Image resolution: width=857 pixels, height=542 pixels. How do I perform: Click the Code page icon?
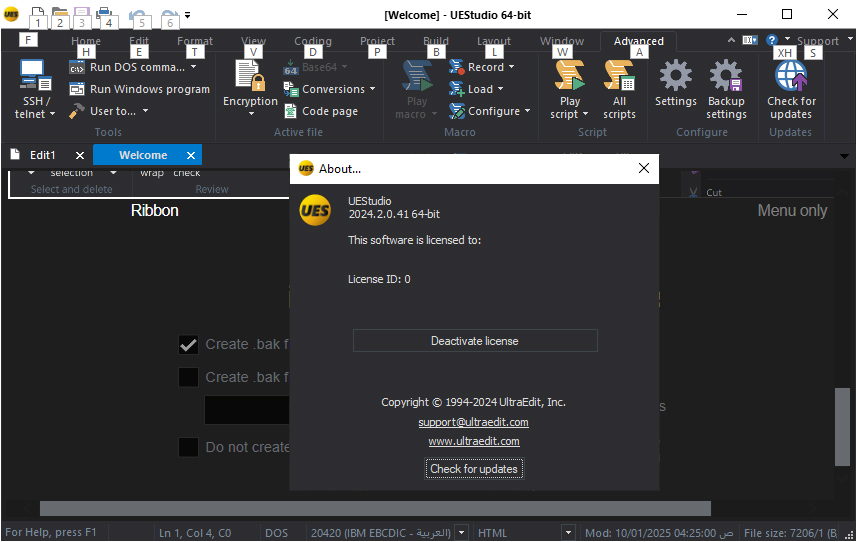tap(290, 111)
